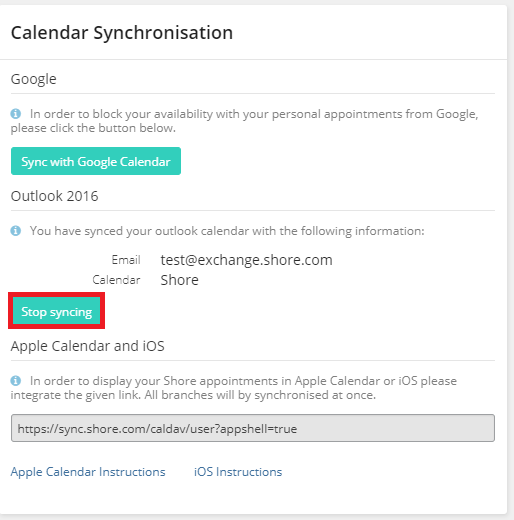Viewport: 514px width, 520px height.
Task: Click the info icon in Apple Calendar section
Action: click(x=16, y=380)
